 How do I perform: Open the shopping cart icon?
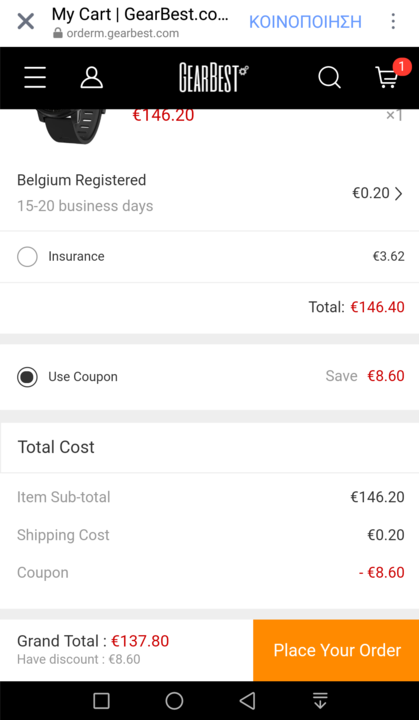coord(387,77)
